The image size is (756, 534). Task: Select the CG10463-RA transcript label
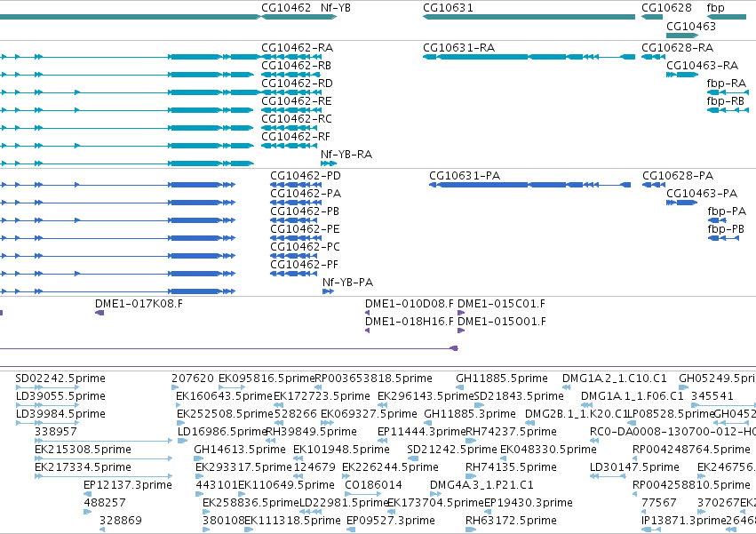[702, 66]
